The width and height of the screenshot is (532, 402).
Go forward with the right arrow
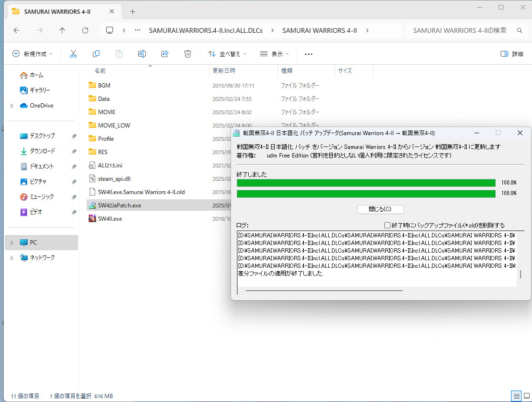tap(40, 30)
